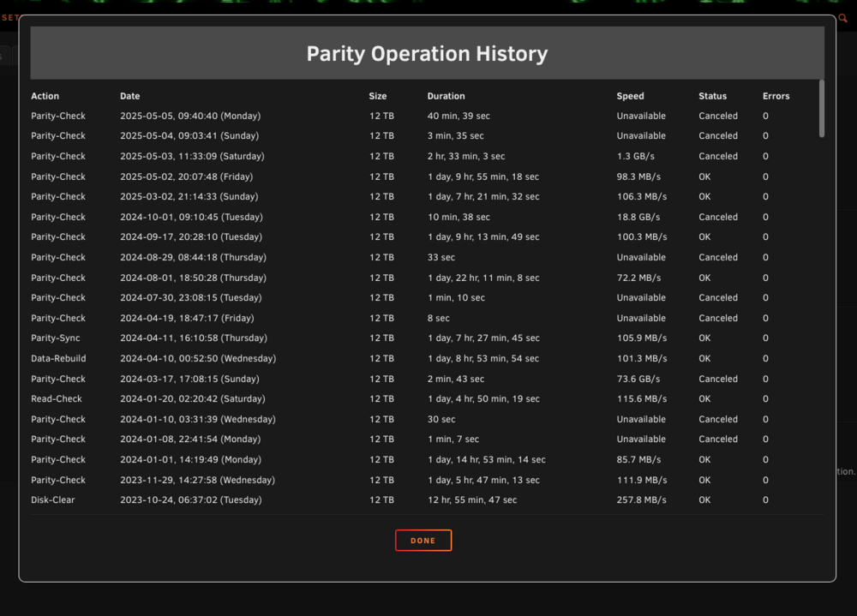
Task: Click errors value 0 in Data-Rebuild row
Action: pyautogui.click(x=765, y=359)
